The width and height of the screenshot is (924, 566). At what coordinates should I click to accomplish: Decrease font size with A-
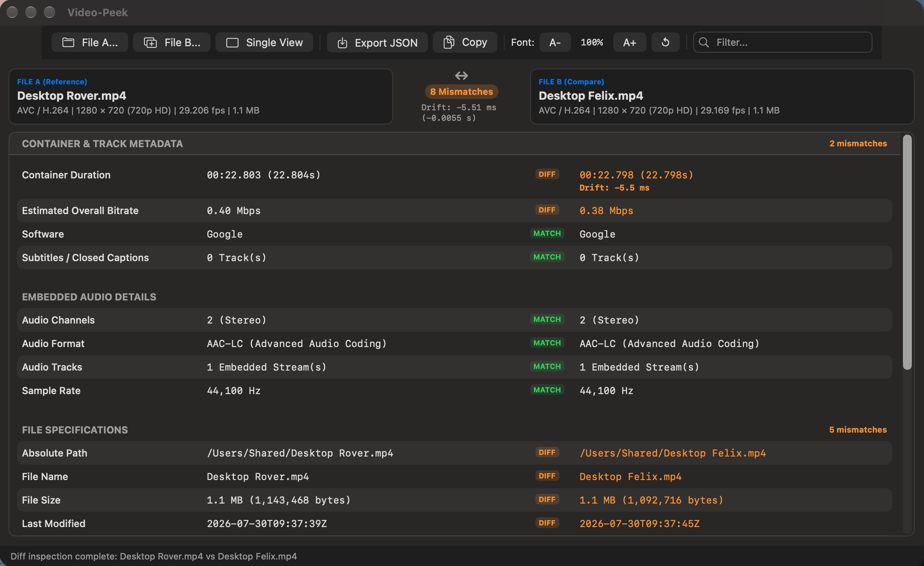(555, 43)
